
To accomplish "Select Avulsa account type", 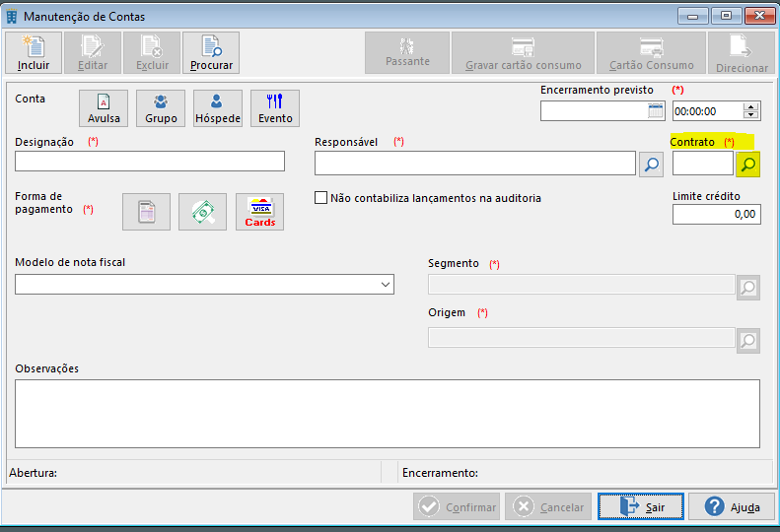I will coord(104,108).
